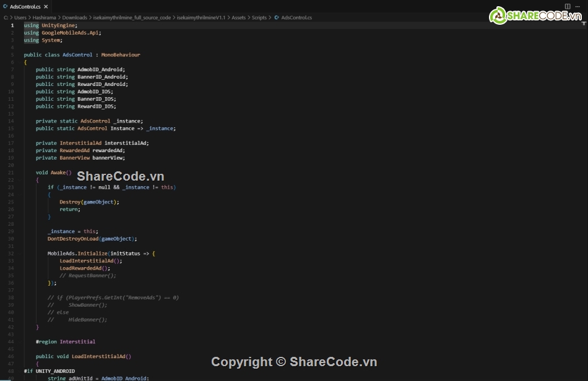Open the C: breadcrumb
The image size is (588, 381).
[6, 17]
